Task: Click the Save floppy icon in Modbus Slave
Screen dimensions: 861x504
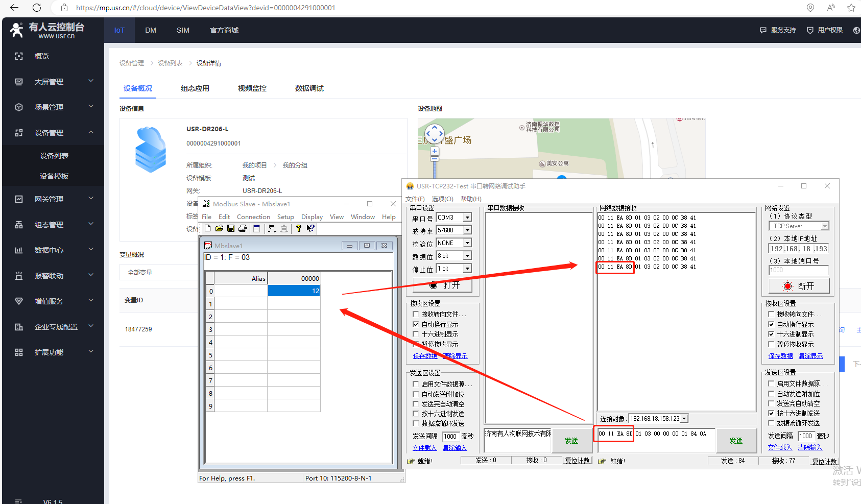Action: coord(231,228)
